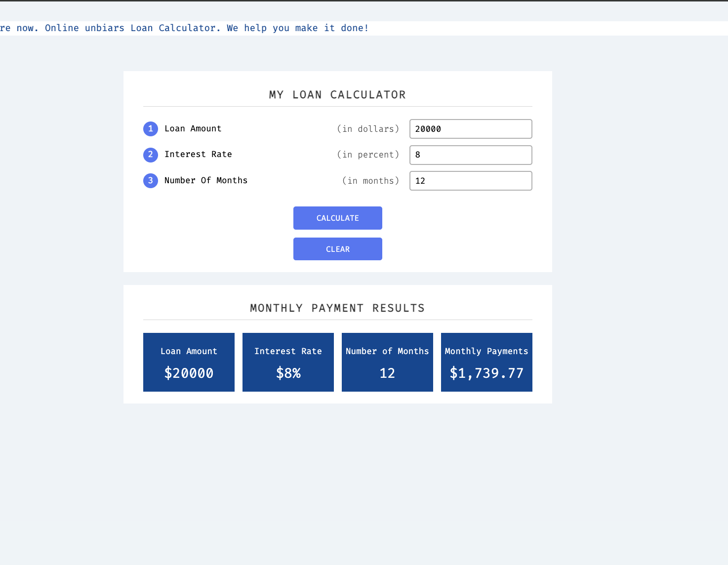Click the step 1 circle icon beside Loan Amount
Viewport: 728px width, 565px height.
150,128
